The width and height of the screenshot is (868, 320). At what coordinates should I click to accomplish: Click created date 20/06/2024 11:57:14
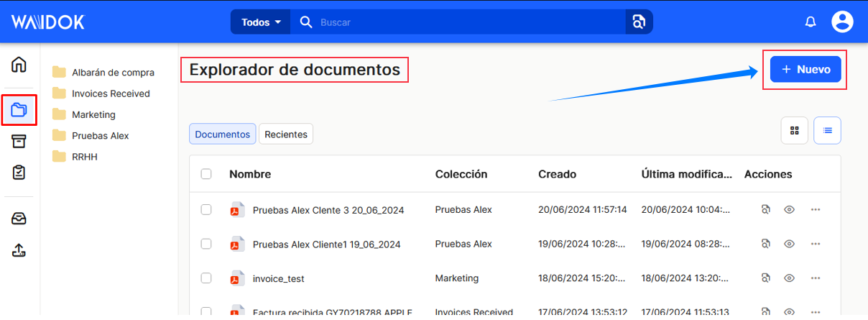point(583,209)
